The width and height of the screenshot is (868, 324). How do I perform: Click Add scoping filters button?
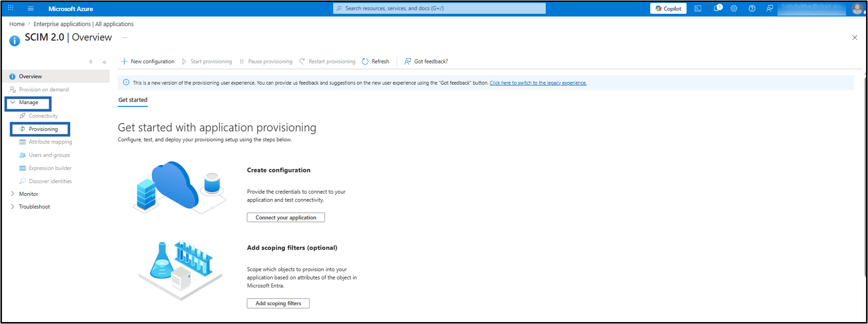(x=278, y=303)
